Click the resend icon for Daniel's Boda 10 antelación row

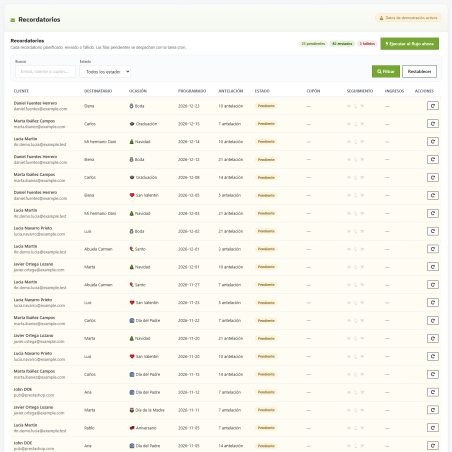tap(433, 106)
